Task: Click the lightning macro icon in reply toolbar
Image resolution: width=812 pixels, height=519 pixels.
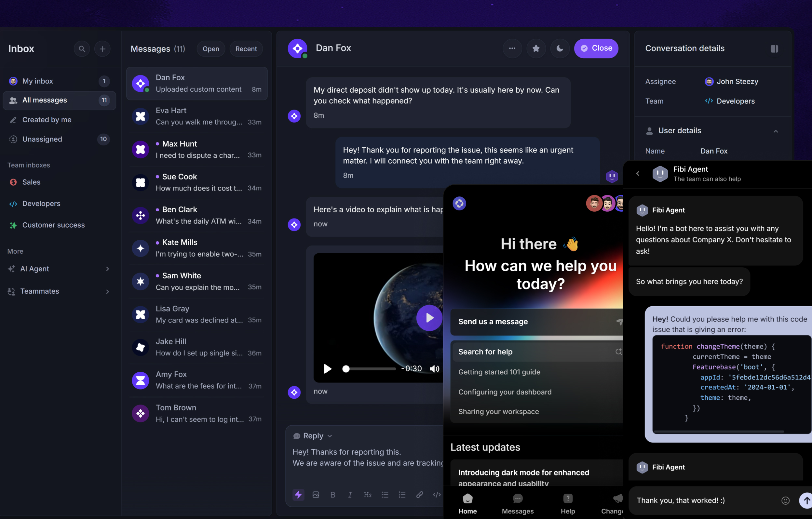Action: [298, 494]
